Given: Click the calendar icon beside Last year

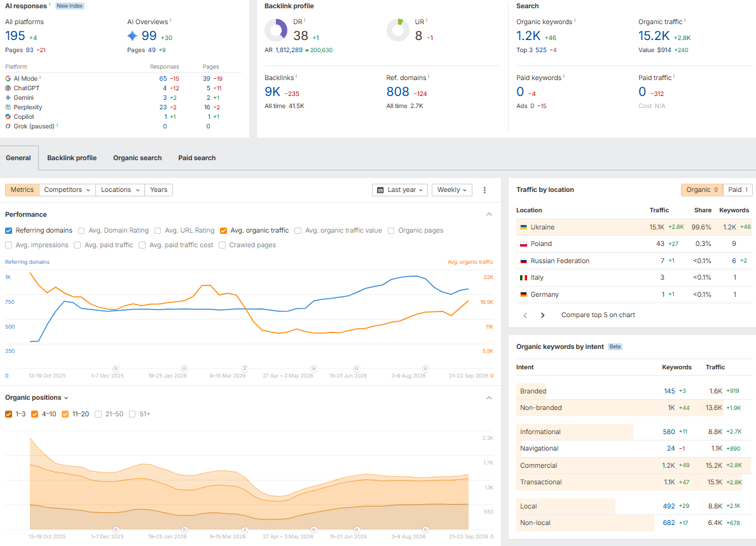Looking at the screenshot, I should (380, 190).
